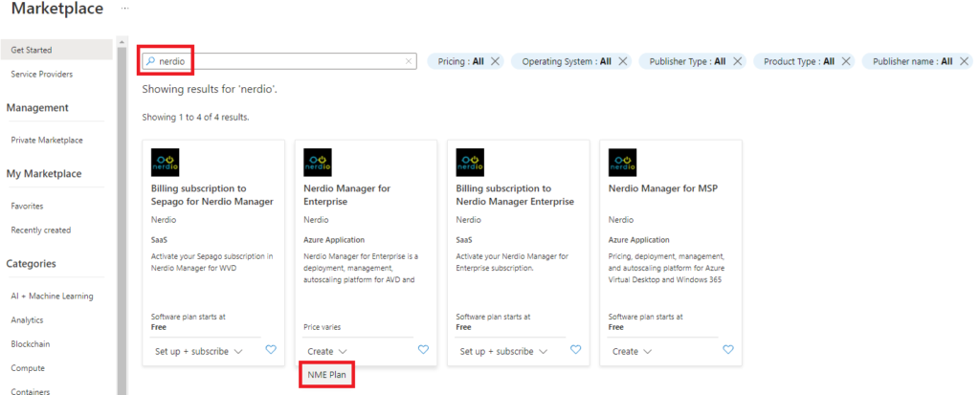980x395 pixels.
Task: Click 'Showing results for nerdio' text
Action: 210,89
